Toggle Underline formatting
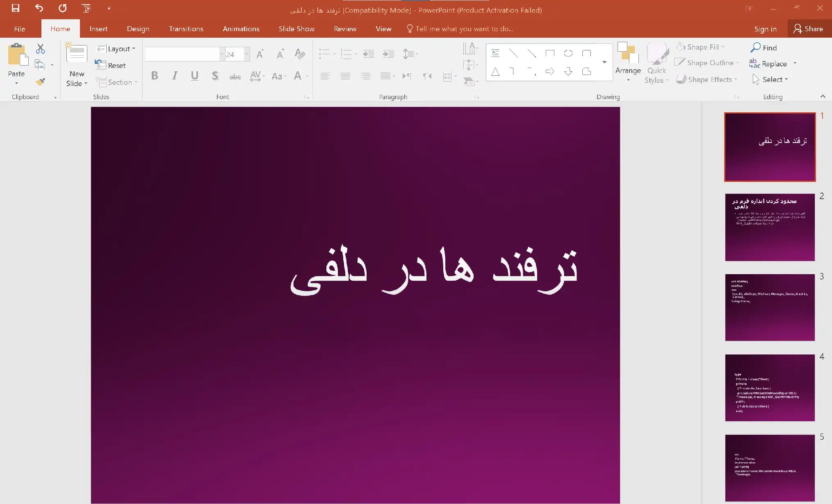 (195, 76)
